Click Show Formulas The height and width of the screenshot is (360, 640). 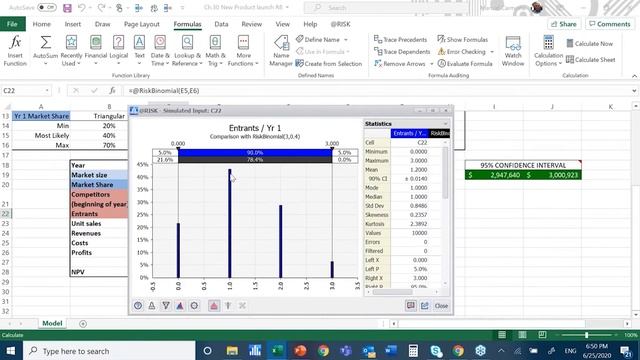tap(462, 40)
